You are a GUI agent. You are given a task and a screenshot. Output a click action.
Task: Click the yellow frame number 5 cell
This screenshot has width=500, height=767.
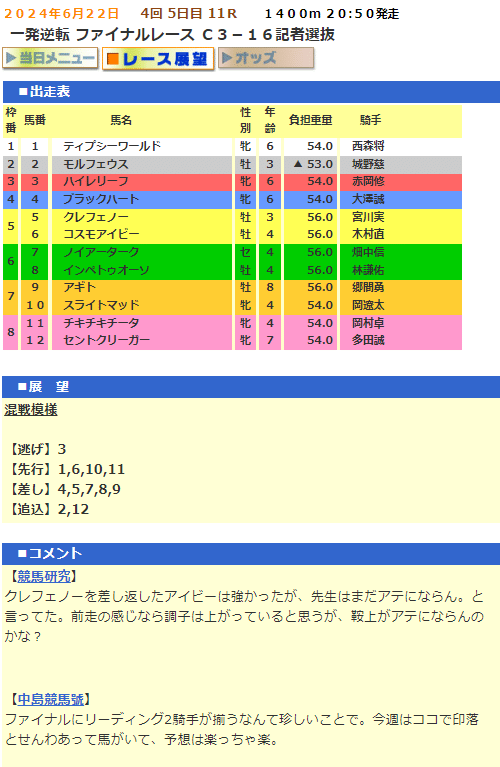click(11, 226)
